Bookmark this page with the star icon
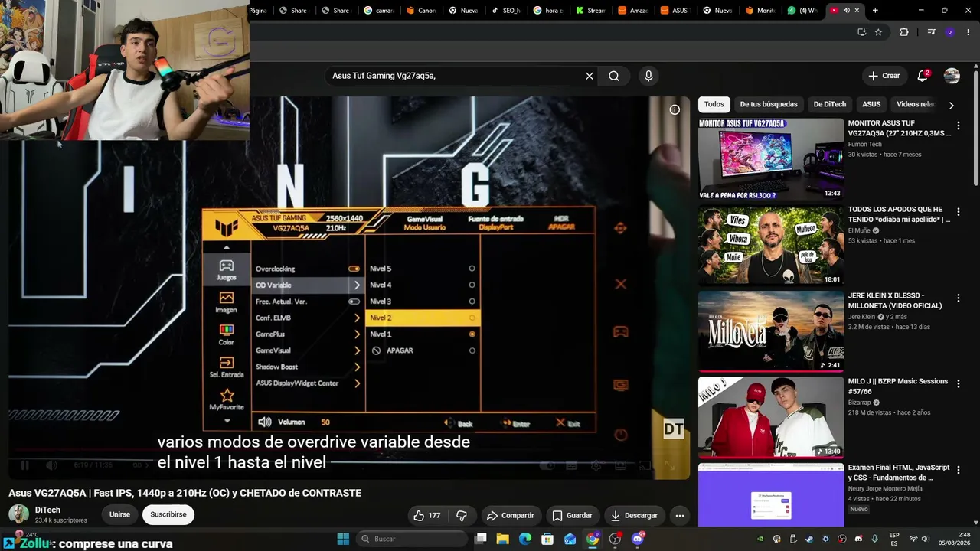The image size is (980, 551). point(878,32)
